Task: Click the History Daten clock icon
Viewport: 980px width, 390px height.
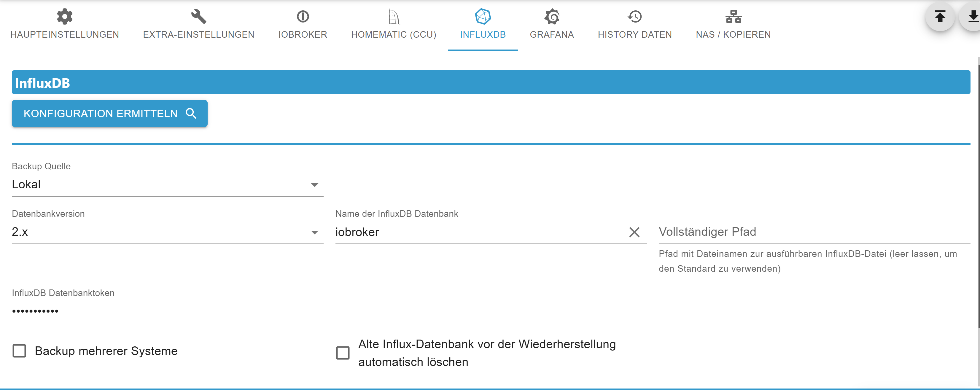Action: (x=634, y=16)
